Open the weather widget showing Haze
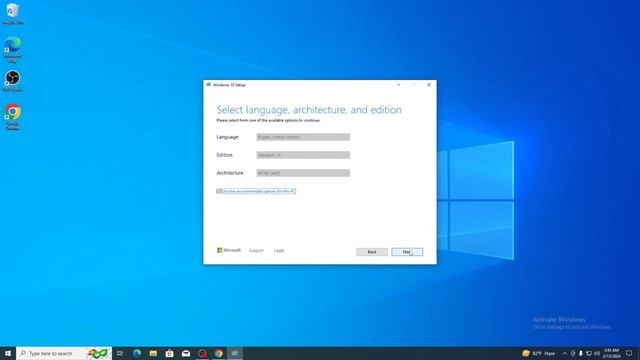Viewport: 640px width, 360px height. 539,353
